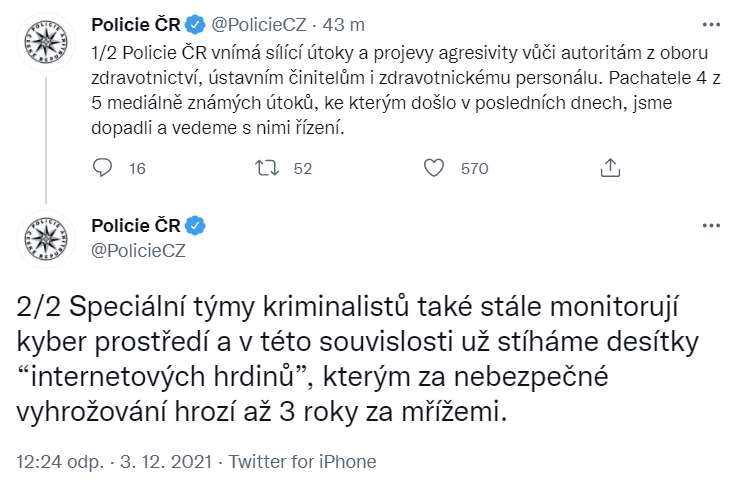Open the more options menu on the first tweet
This screenshot has height=486, width=744.
(709, 25)
